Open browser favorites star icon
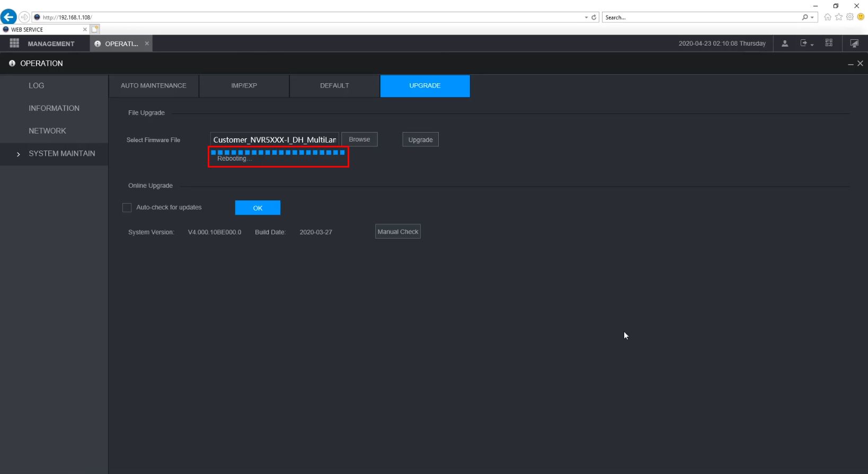Viewport: 868px width, 474px height. click(838, 17)
